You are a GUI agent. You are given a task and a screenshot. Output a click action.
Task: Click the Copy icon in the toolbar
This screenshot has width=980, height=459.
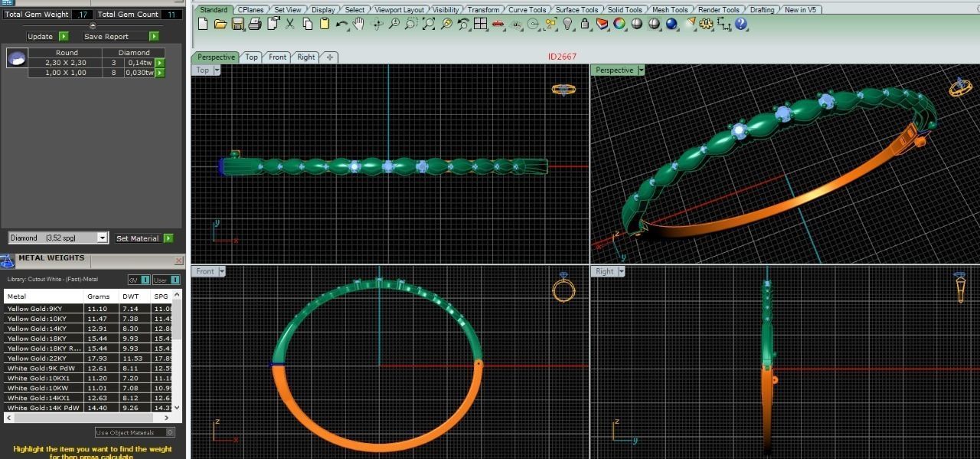[x=308, y=24]
